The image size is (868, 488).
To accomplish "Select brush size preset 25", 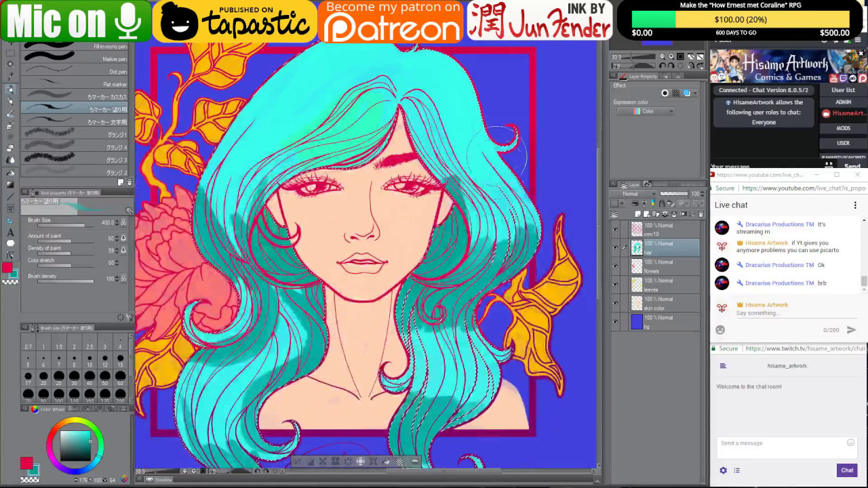I will point(59,378).
